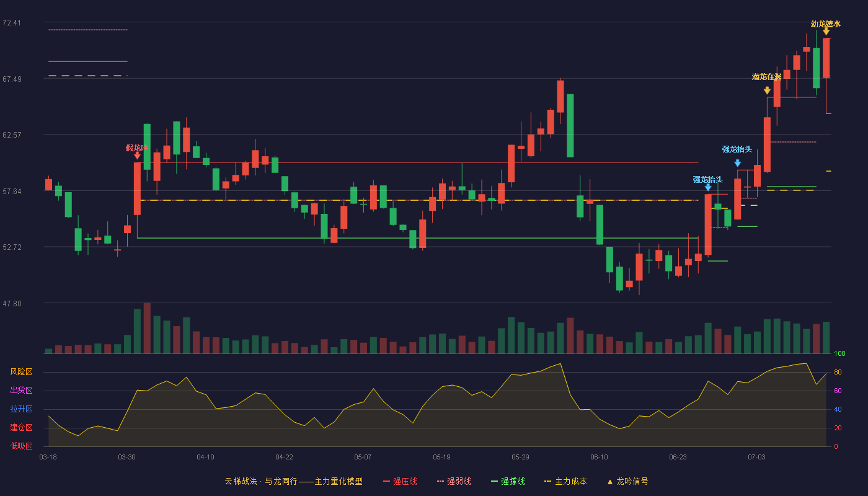Click the 07-03 date label

tap(756, 457)
